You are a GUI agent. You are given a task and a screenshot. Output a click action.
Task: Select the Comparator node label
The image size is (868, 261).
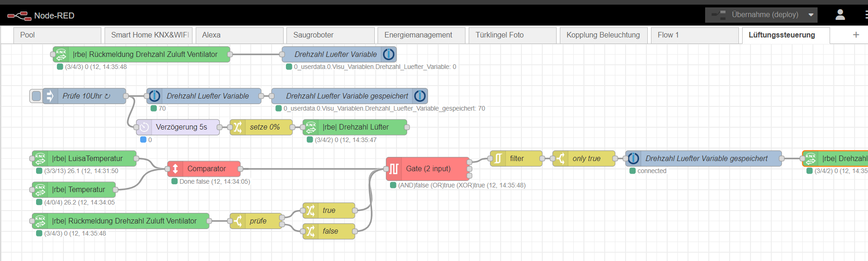207,169
